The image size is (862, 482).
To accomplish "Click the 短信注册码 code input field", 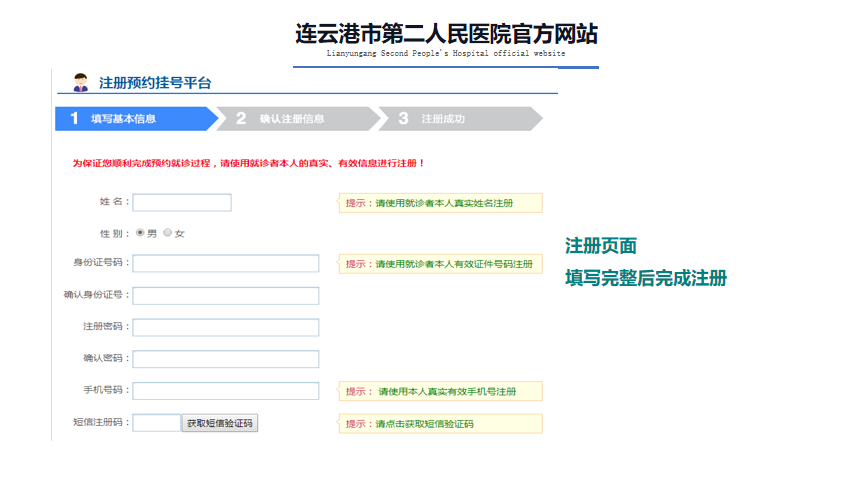I will (157, 423).
